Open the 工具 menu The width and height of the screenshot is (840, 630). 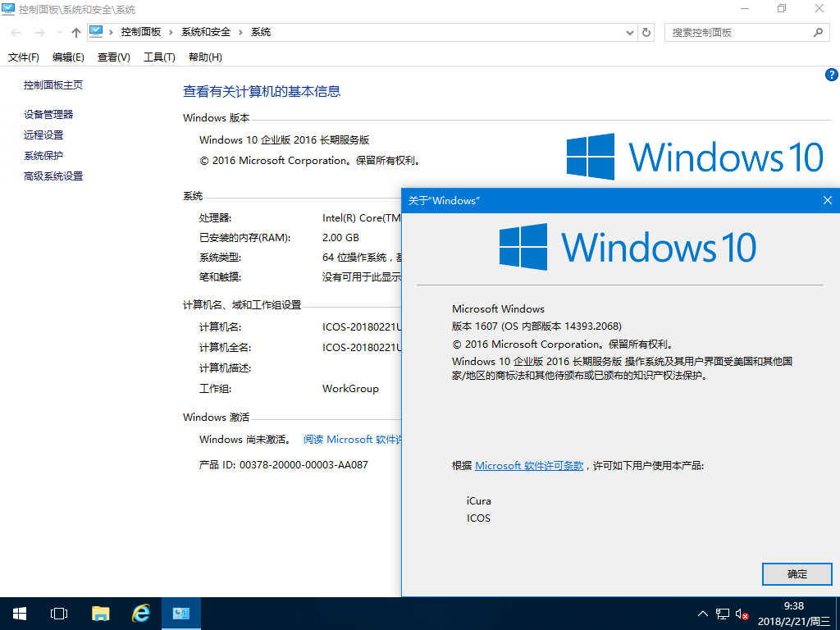click(x=158, y=57)
